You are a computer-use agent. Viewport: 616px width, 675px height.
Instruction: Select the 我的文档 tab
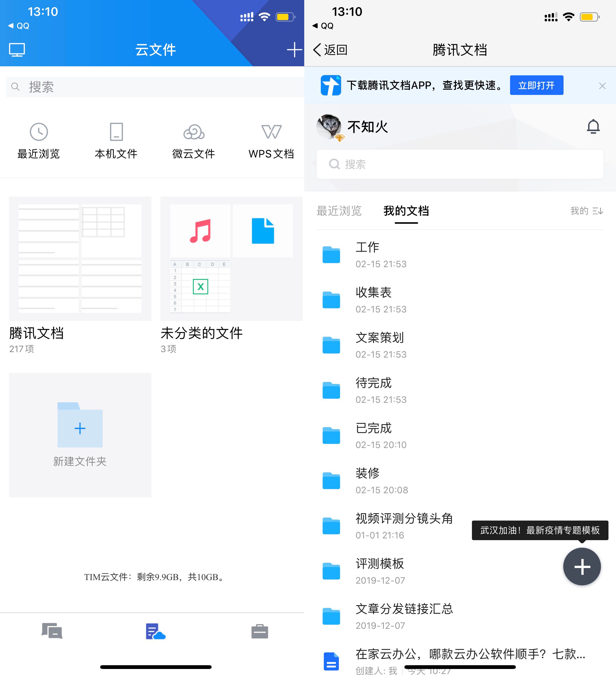[x=405, y=211]
